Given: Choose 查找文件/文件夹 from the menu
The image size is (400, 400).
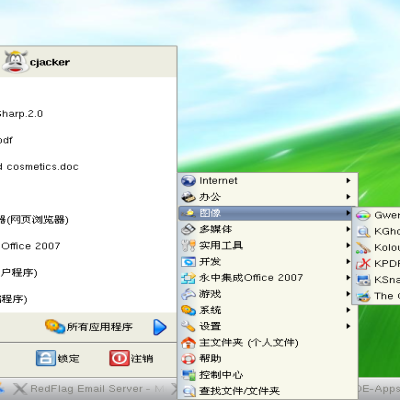Looking at the screenshot, I should [x=268, y=391].
